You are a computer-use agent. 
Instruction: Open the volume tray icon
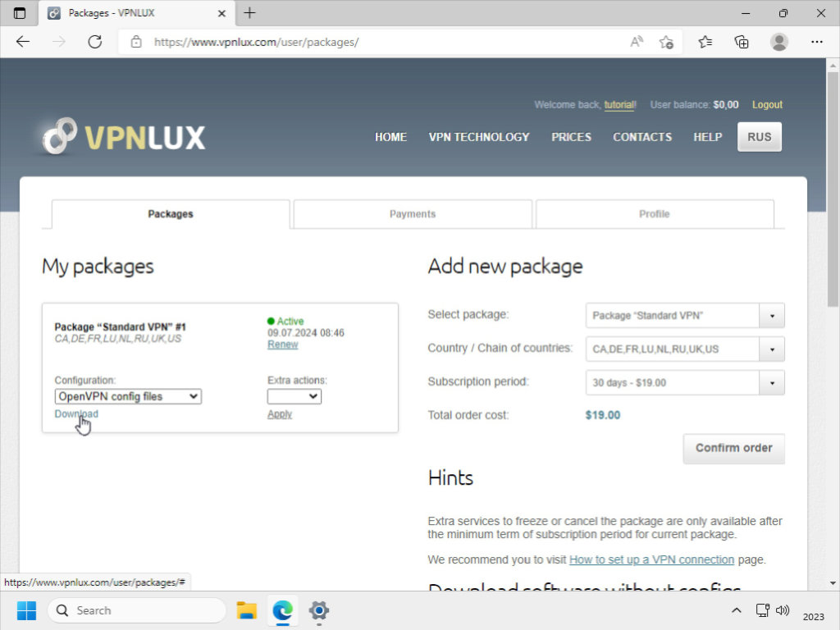click(782, 610)
